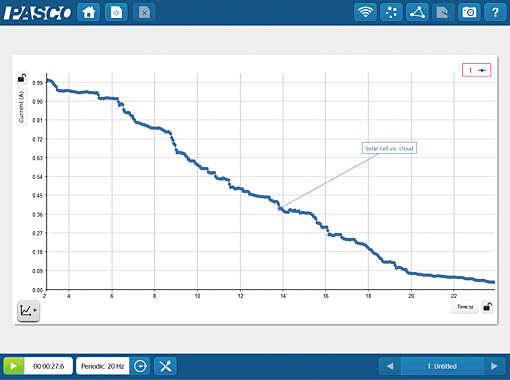
Task: Go to the Home screen
Action: click(x=89, y=13)
